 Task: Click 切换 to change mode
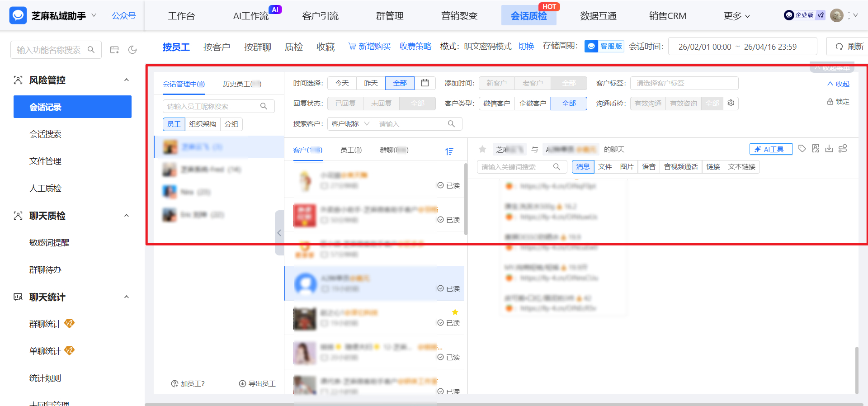coord(526,47)
